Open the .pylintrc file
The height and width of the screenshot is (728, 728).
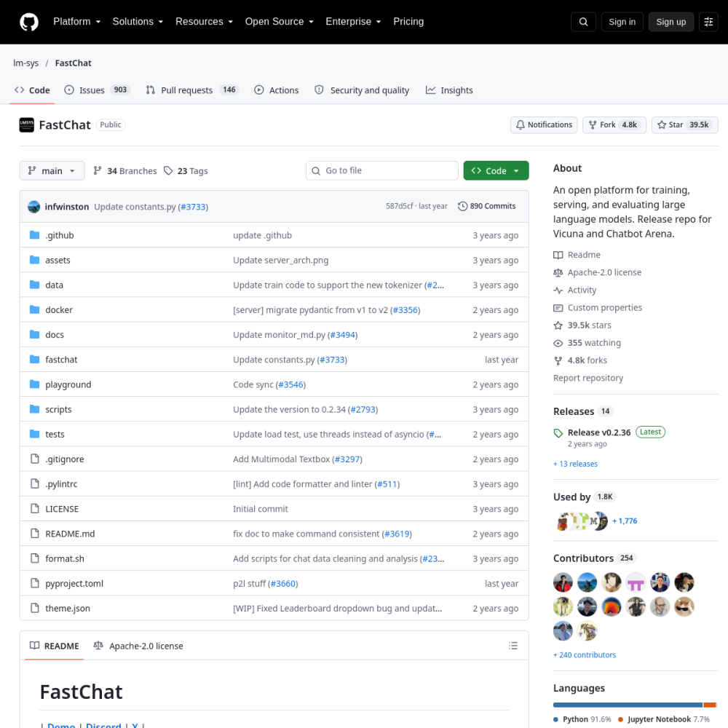coord(61,484)
